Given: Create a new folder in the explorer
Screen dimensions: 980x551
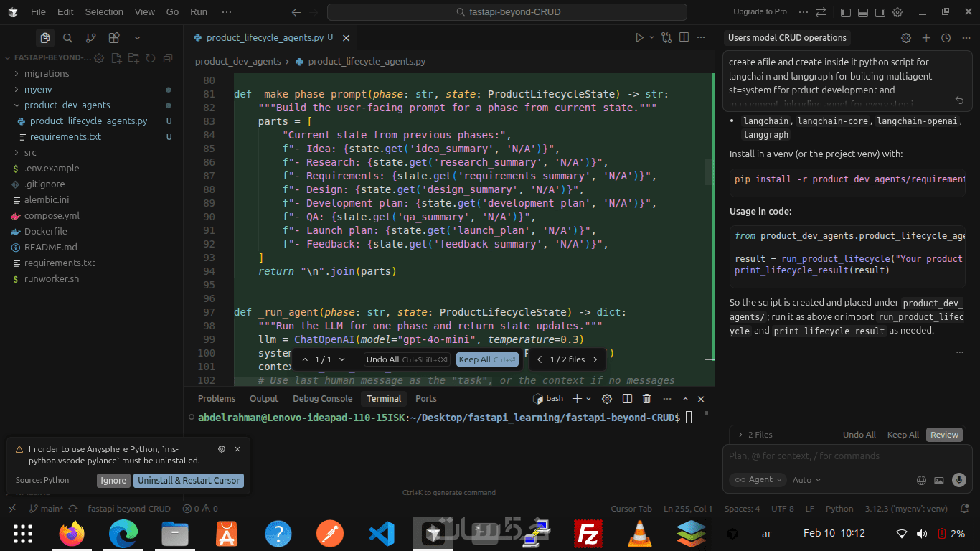Looking at the screenshot, I should coord(133,58).
